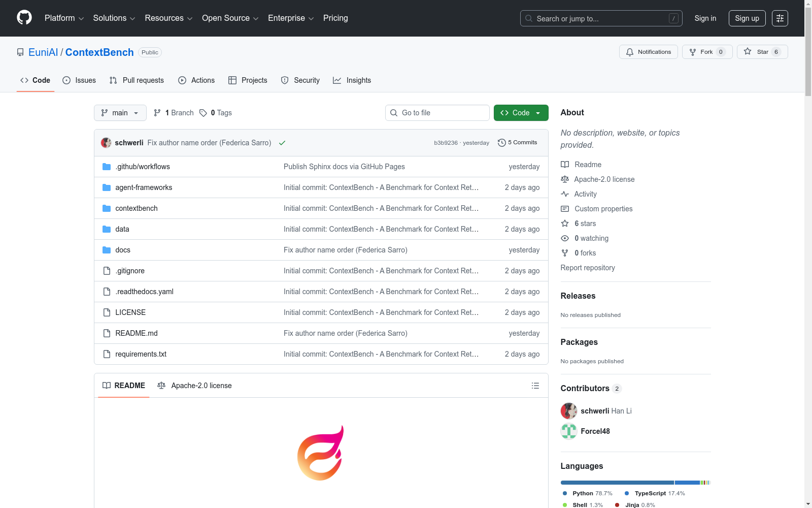
Task: Expand the Platform menu
Action: coord(64,18)
